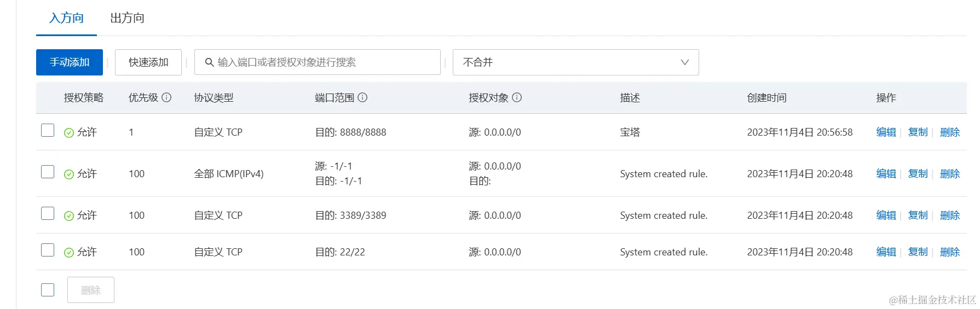This screenshot has height=309, width=980.
Task: Click the 操作 column header
Action: 886,98
